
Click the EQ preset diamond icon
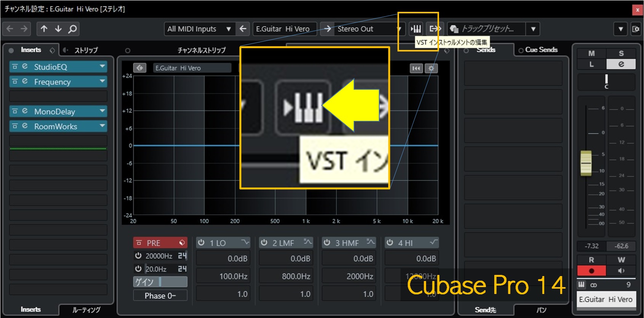click(x=140, y=68)
